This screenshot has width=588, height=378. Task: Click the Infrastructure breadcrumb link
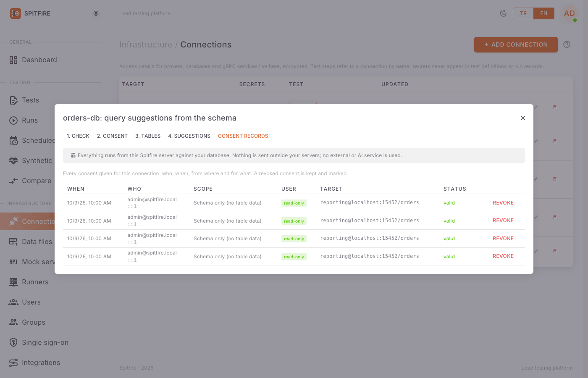tap(146, 45)
